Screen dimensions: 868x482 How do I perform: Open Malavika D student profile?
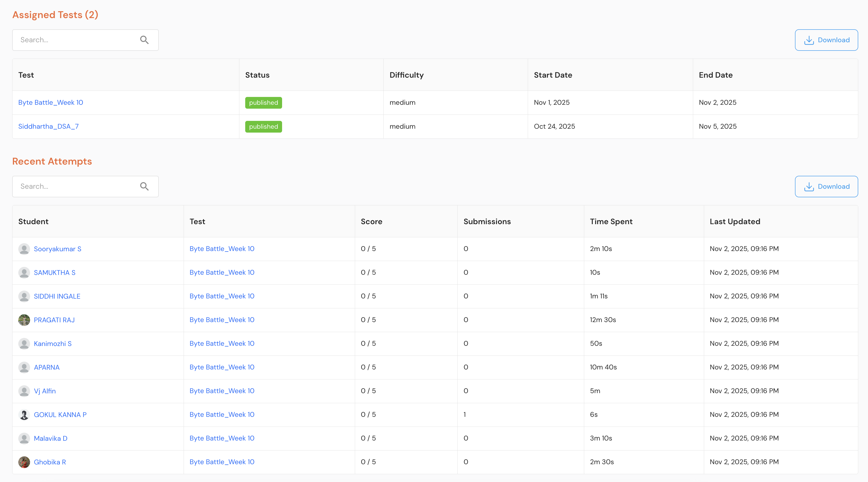(x=51, y=439)
